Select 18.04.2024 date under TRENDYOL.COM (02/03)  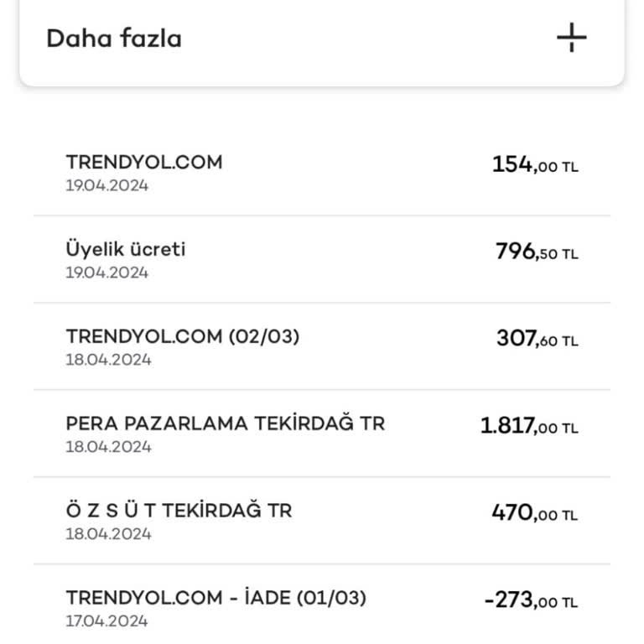(108, 360)
